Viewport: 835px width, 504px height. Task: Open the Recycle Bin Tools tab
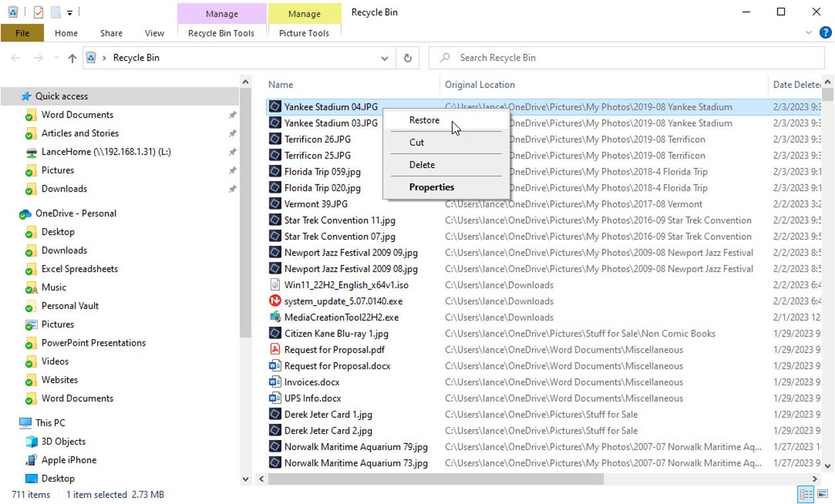point(221,33)
